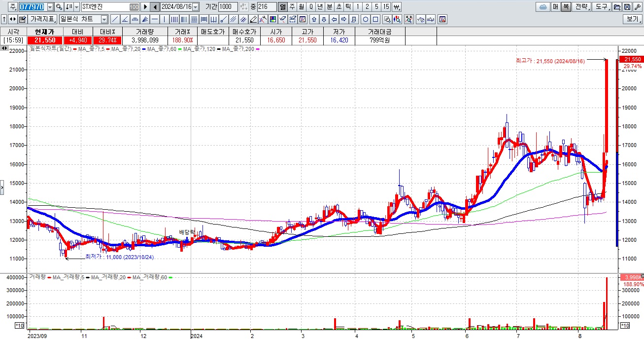The image size is (644, 339).
Task: Open the 전략 strategy dropdown
Action: coord(582,7)
